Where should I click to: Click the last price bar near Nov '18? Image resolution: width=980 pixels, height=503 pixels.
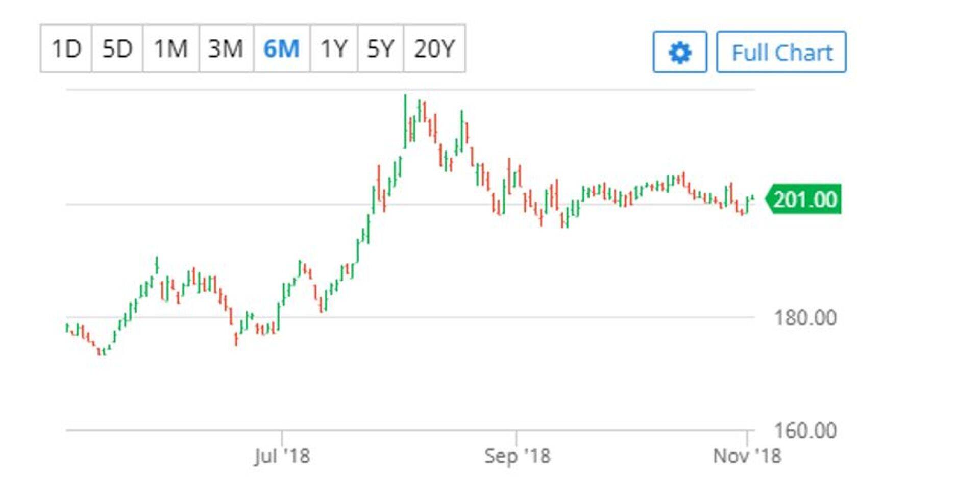click(752, 197)
